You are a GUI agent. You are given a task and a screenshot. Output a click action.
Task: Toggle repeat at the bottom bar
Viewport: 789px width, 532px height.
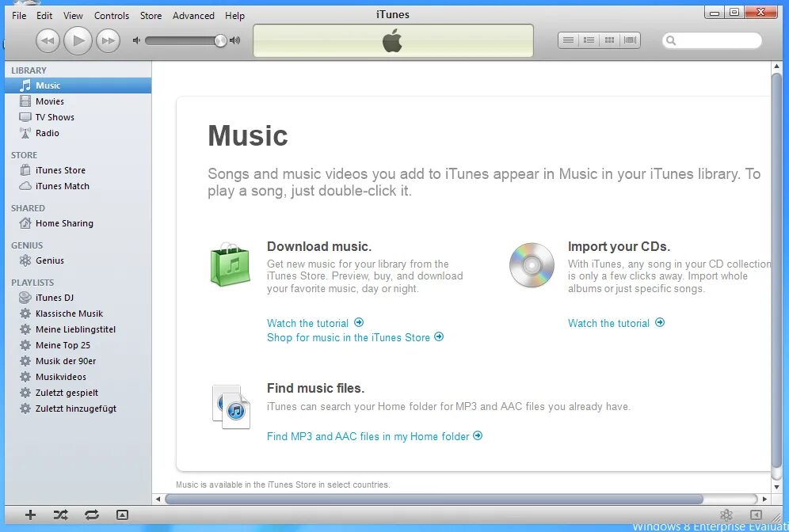click(92, 515)
